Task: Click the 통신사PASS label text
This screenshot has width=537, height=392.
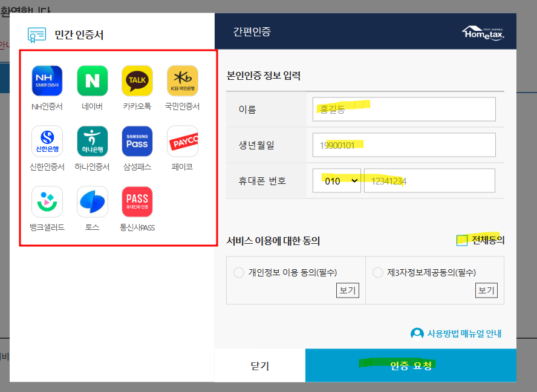Action: point(137,227)
